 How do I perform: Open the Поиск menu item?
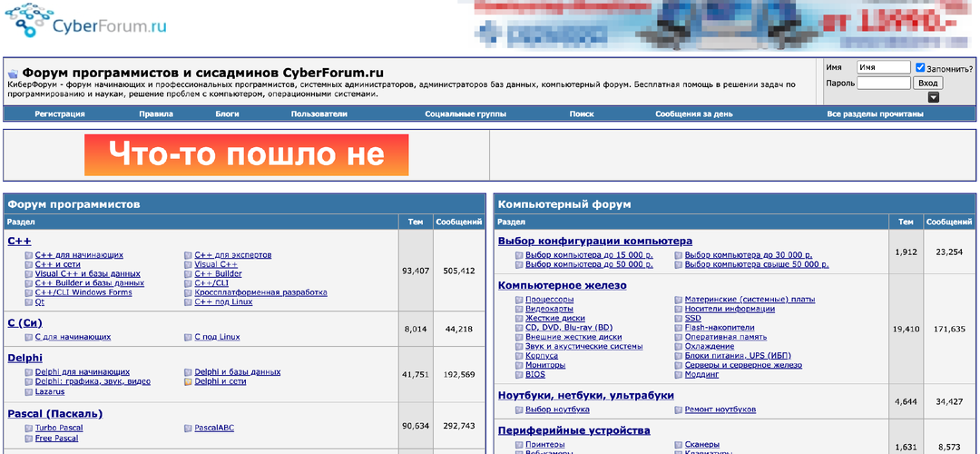click(582, 114)
